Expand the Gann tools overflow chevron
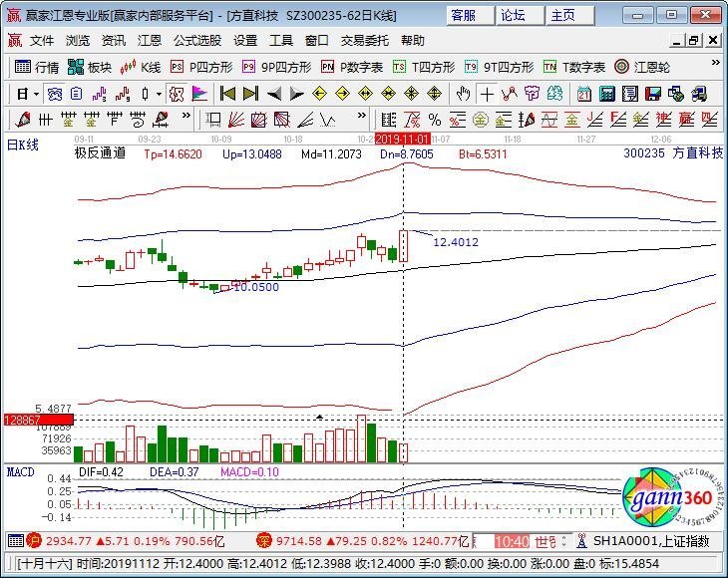 click(362, 116)
